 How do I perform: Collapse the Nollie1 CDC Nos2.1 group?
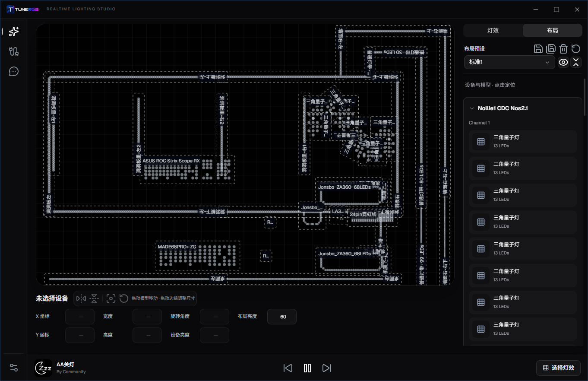coord(472,108)
